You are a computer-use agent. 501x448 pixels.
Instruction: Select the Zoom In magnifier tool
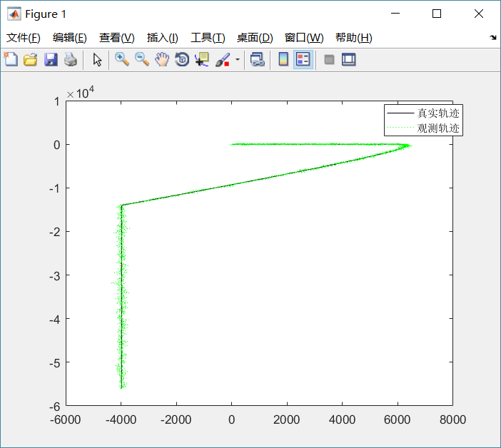(x=122, y=60)
